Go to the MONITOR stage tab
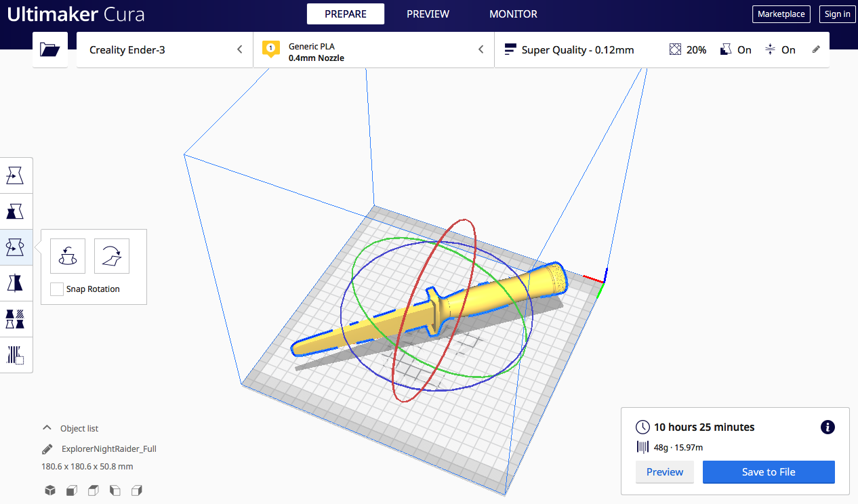This screenshot has height=504, width=858. pyautogui.click(x=513, y=14)
